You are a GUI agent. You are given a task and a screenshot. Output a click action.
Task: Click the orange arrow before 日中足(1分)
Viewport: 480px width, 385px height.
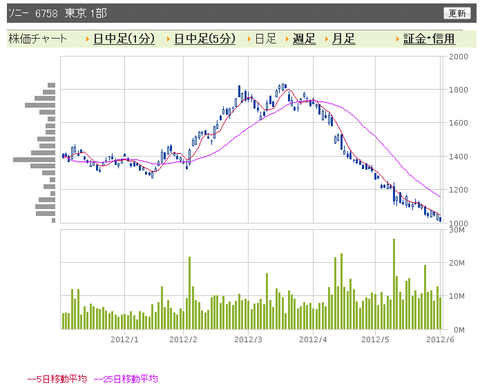pyautogui.click(x=87, y=39)
